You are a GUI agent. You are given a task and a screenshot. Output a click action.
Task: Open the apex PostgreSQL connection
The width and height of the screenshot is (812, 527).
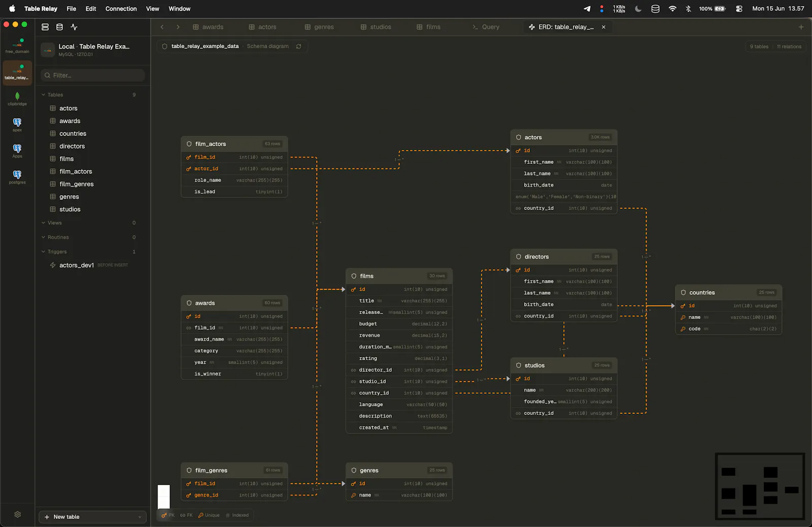pos(17,125)
